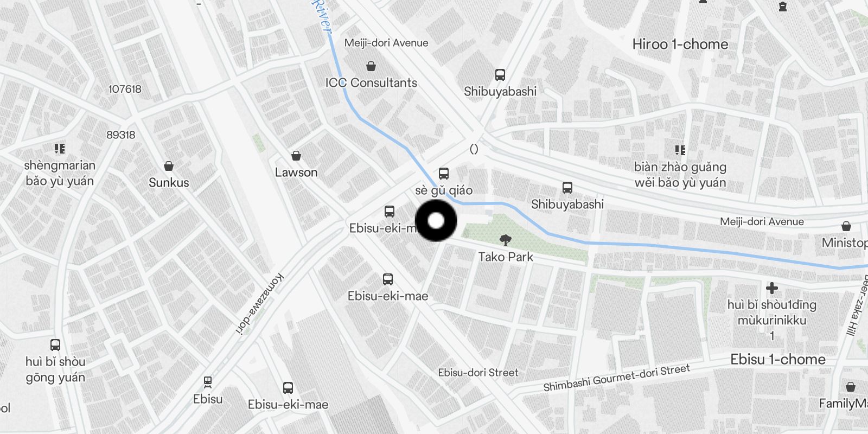
Task: Select the Komazawa-dori road label
Action: (259, 305)
